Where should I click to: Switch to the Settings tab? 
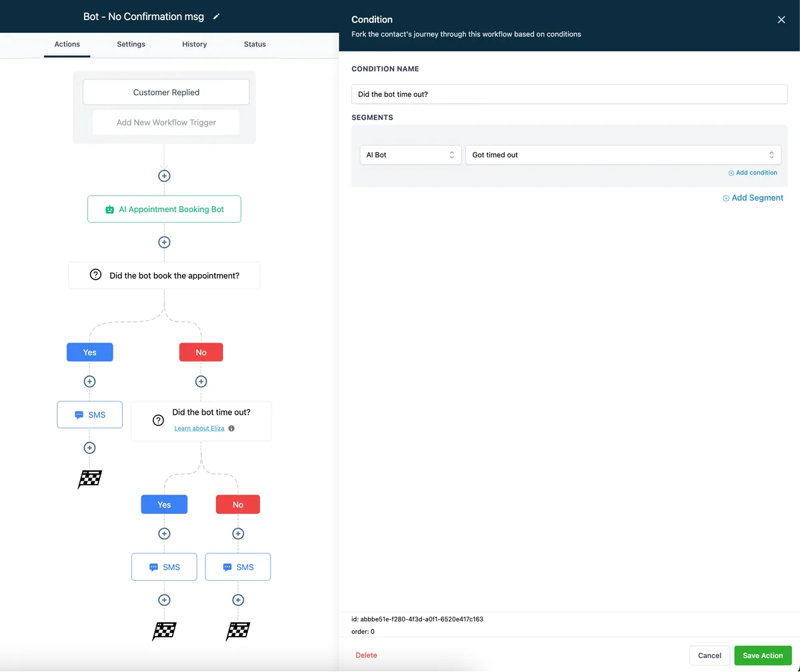click(131, 44)
